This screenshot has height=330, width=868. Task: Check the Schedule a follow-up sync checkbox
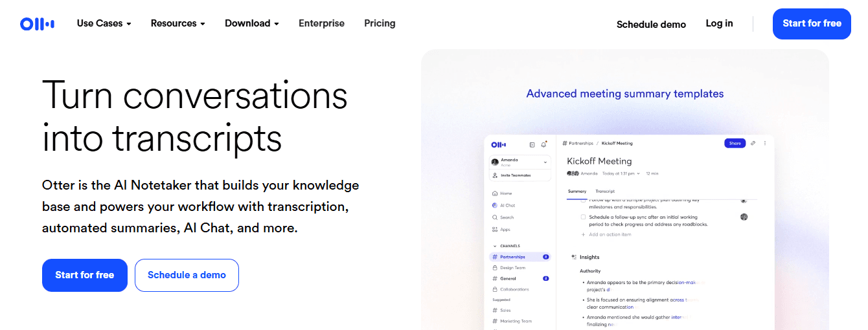coord(584,217)
